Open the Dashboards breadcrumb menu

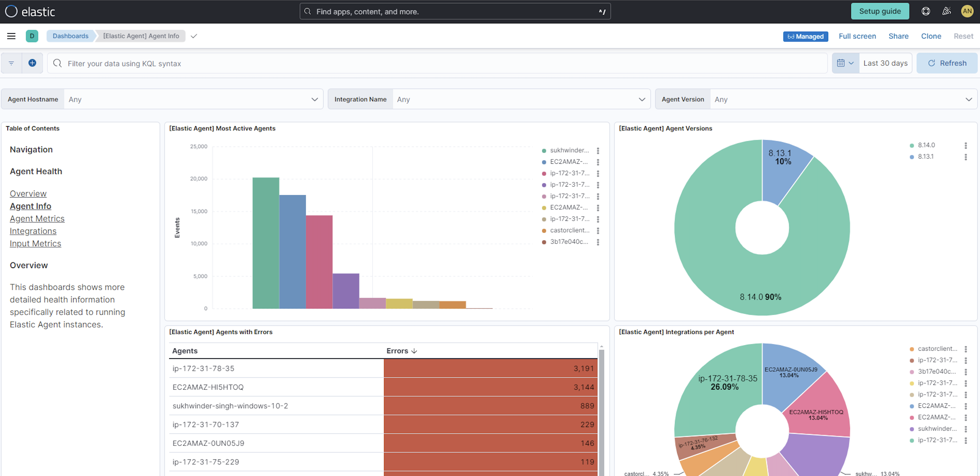70,36
